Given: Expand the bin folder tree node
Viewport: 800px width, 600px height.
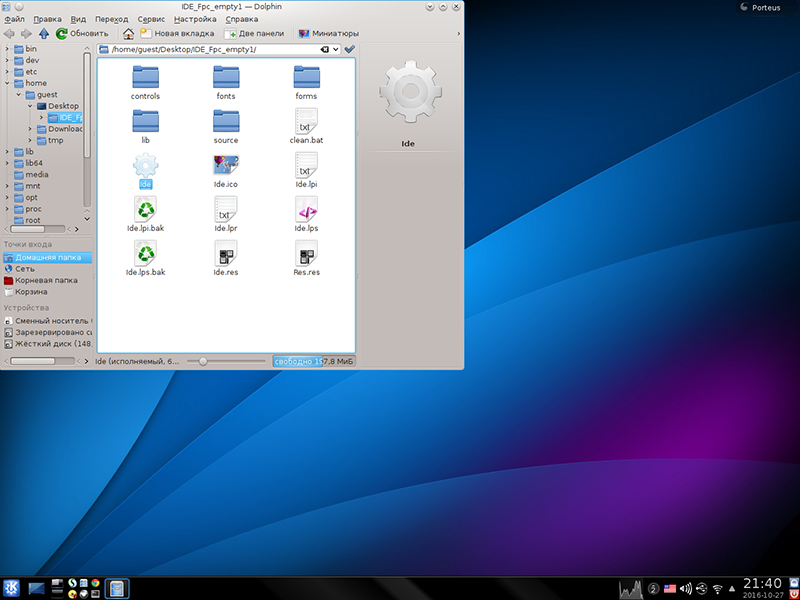Looking at the screenshot, I should tap(7, 49).
